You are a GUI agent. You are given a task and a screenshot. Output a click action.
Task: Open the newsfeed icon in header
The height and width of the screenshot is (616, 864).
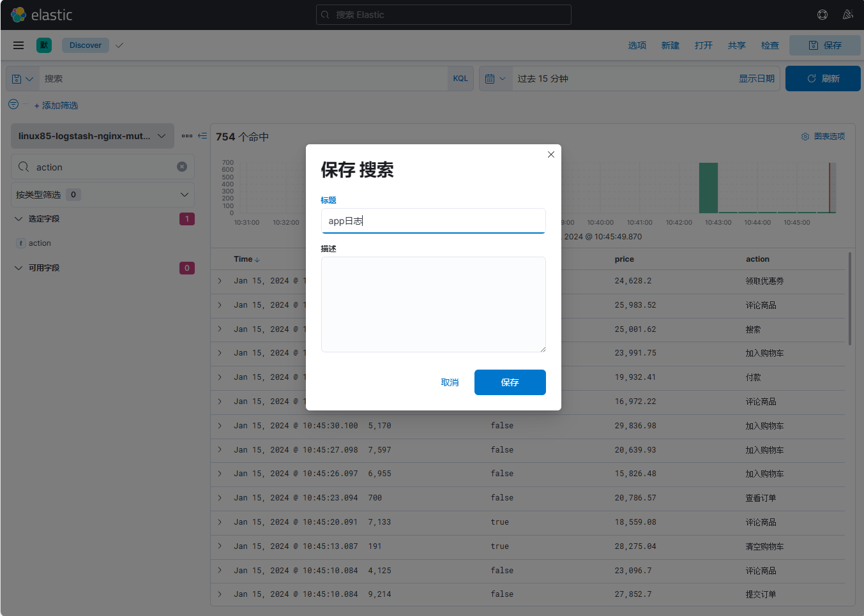coord(847,15)
